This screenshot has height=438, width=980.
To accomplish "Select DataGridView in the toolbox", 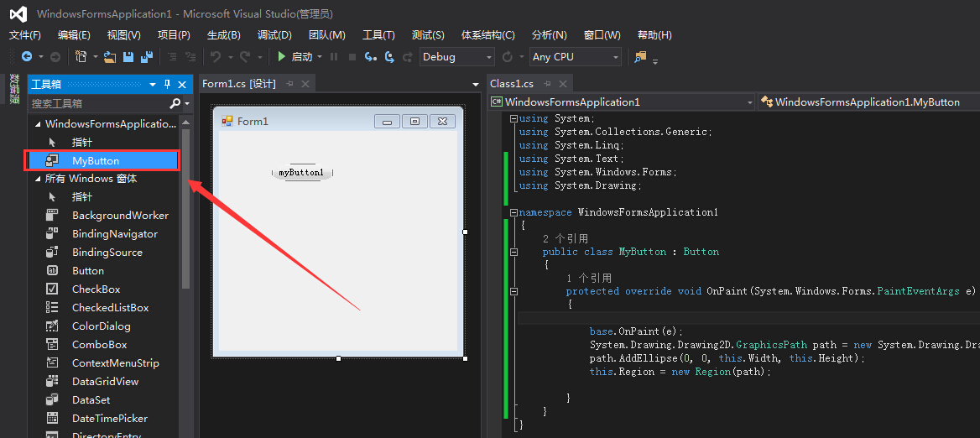I will tap(103, 381).
